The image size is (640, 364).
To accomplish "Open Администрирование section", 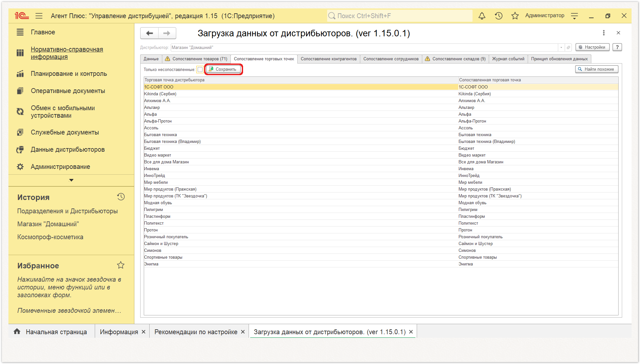I will 60,167.
